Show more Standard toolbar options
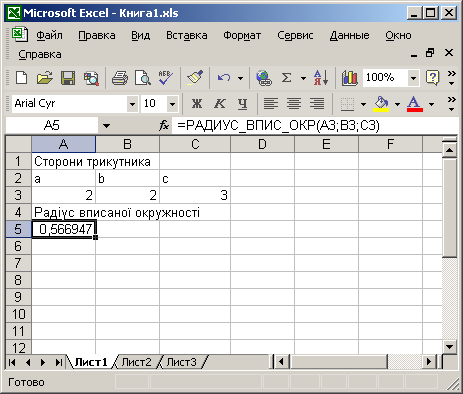 (x=452, y=78)
